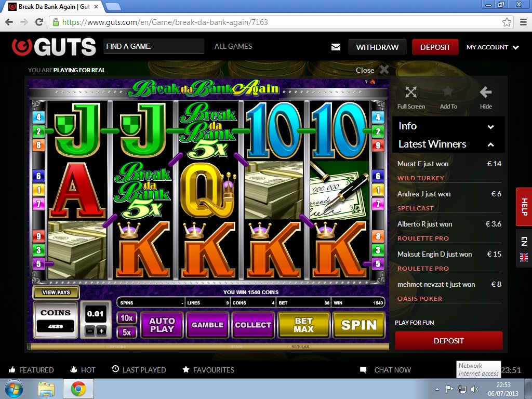Click the Bet Max button
Image resolution: width=532 pixels, height=399 pixels.
303,325
